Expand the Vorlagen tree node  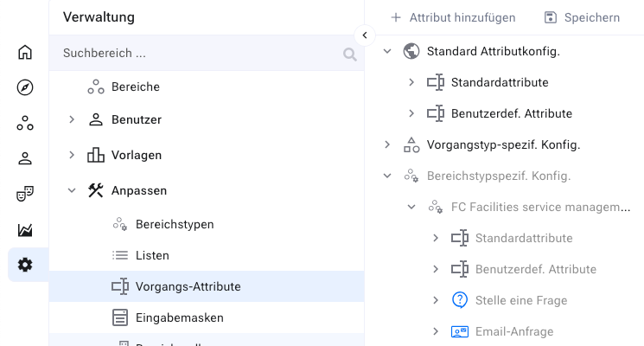[72, 155]
